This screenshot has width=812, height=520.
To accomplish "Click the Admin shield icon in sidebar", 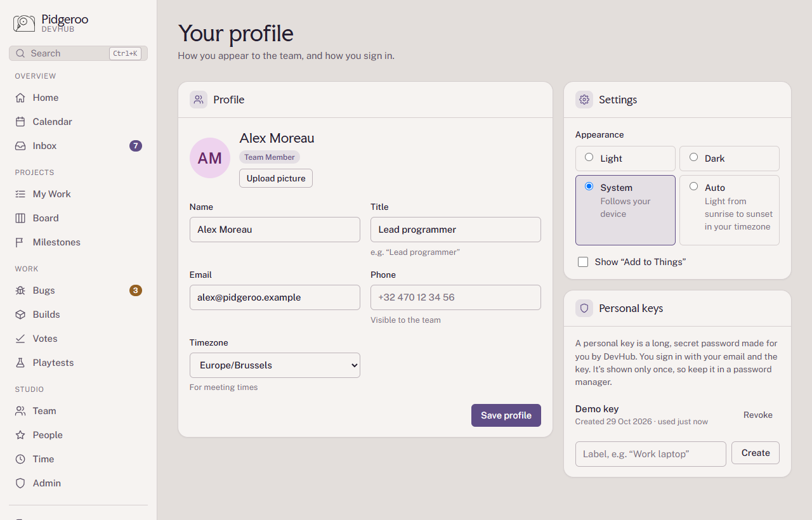I will coord(20,483).
